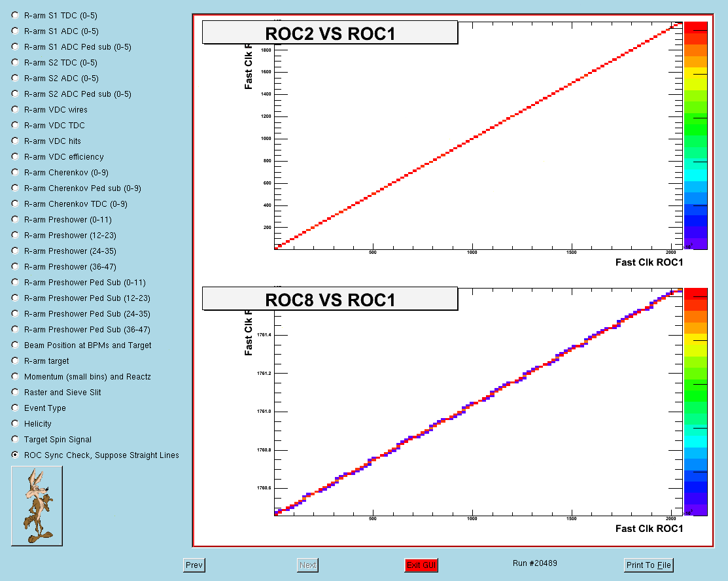Select the Helicity option
728x581 pixels.
pos(15,423)
